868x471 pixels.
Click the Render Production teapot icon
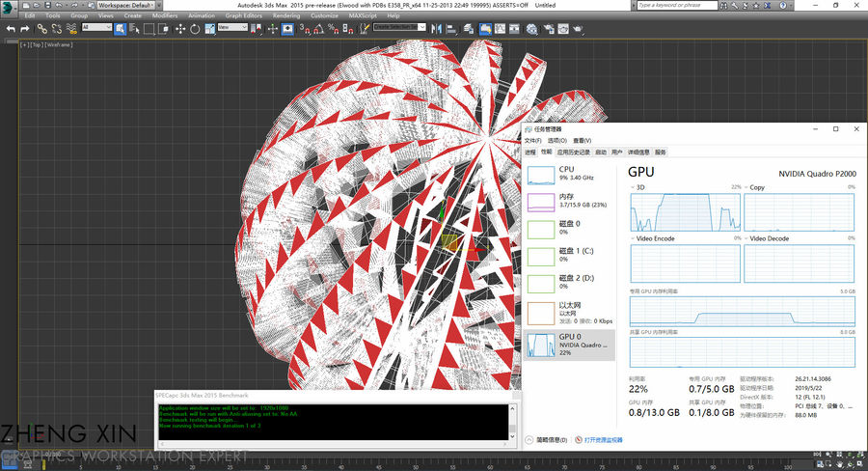pos(579,29)
